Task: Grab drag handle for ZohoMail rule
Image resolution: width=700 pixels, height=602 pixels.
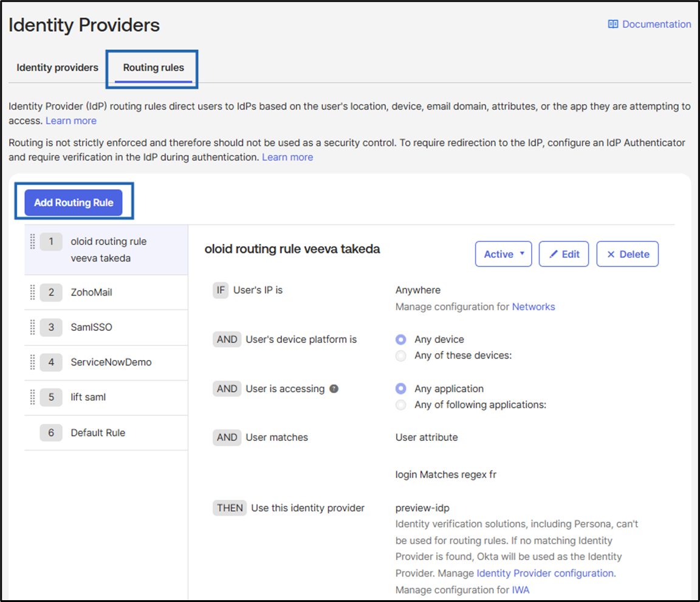Action: click(33, 292)
